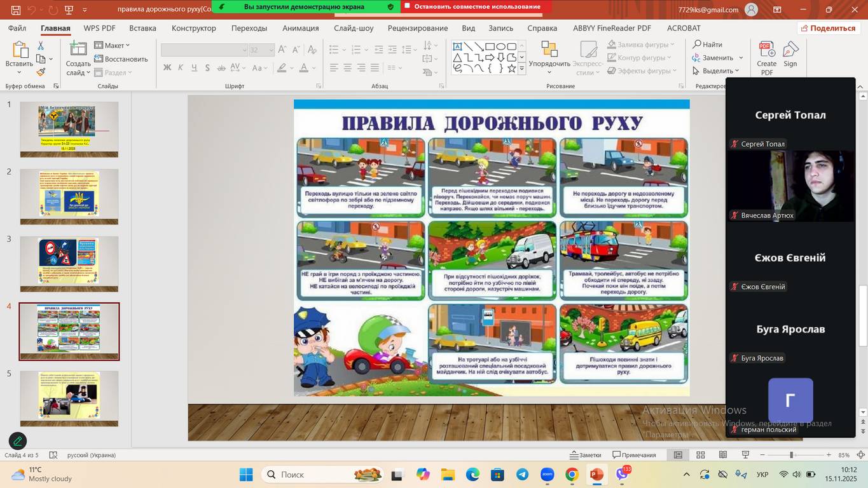Switch to normal view in status bar
The height and width of the screenshot is (488, 868).
click(x=678, y=455)
